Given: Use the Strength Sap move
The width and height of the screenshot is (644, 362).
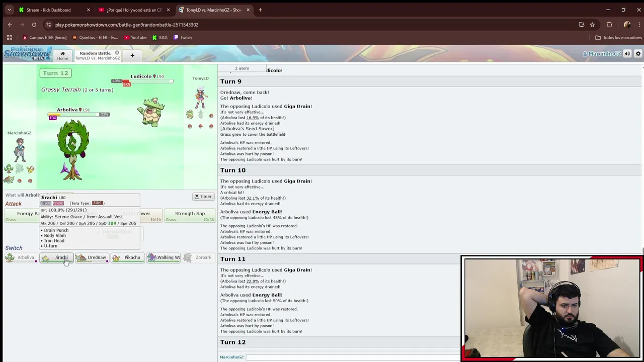Looking at the screenshot, I should (190, 216).
